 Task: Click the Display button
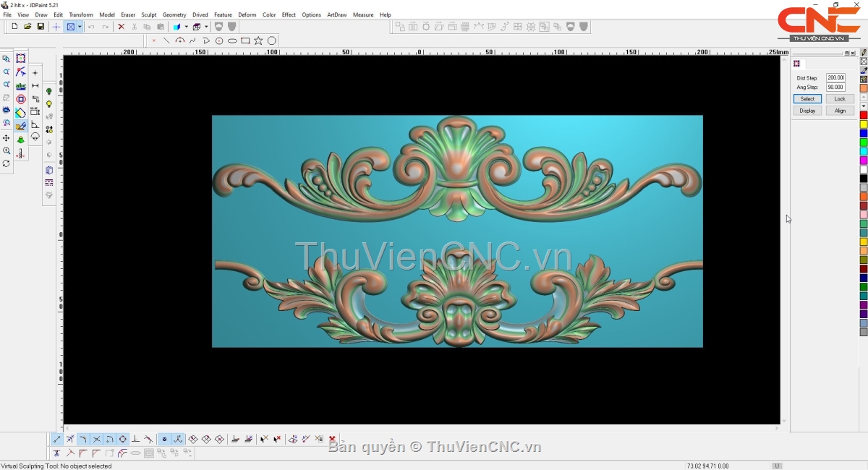tap(807, 111)
